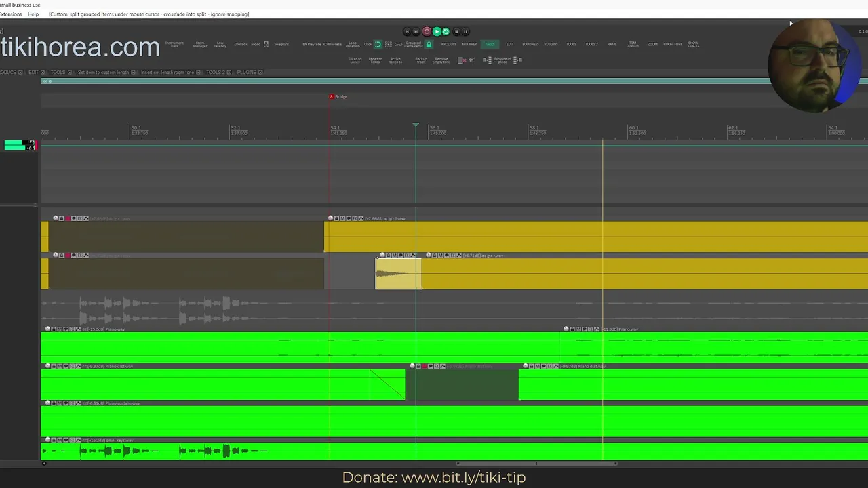
Task: Click the delete take icon with red X
Action: (462, 60)
